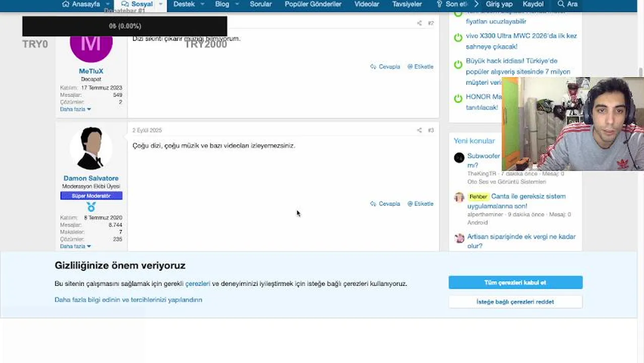
Task: Open the çerezler link in cookie notice
Action: tap(198, 284)
